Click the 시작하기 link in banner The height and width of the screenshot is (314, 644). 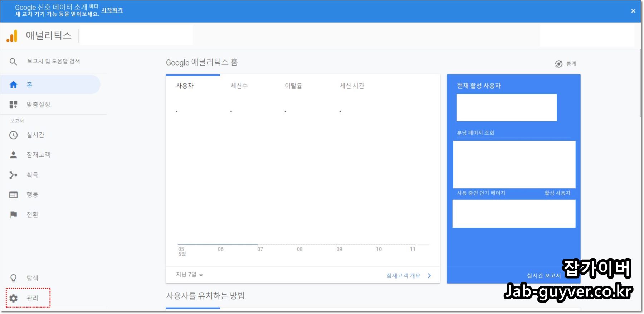tap(112, 10)
